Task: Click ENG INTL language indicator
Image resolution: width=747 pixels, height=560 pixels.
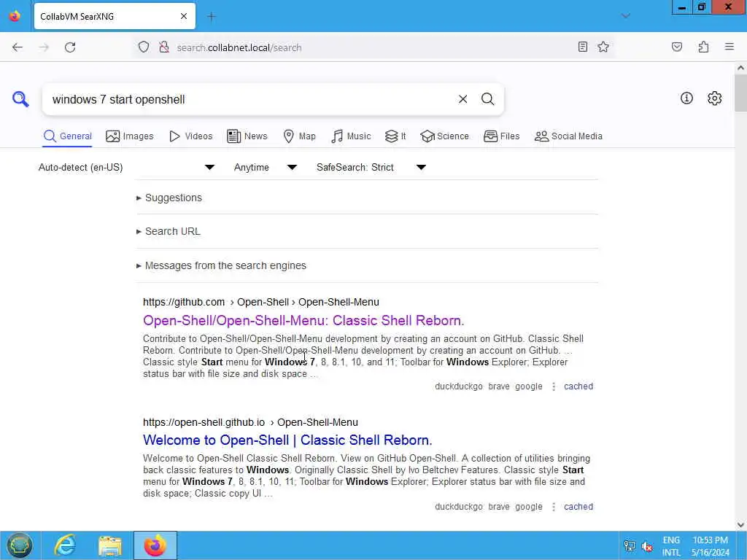Action: coord(671,546)
